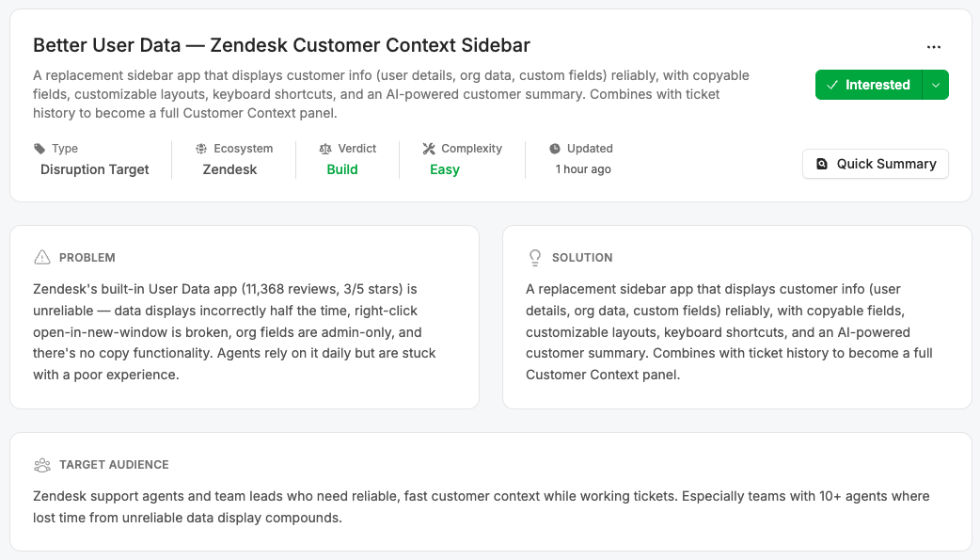Click the Zendesk ecosystem value
The width and height of the screenshot is (980, 560).
229,169
